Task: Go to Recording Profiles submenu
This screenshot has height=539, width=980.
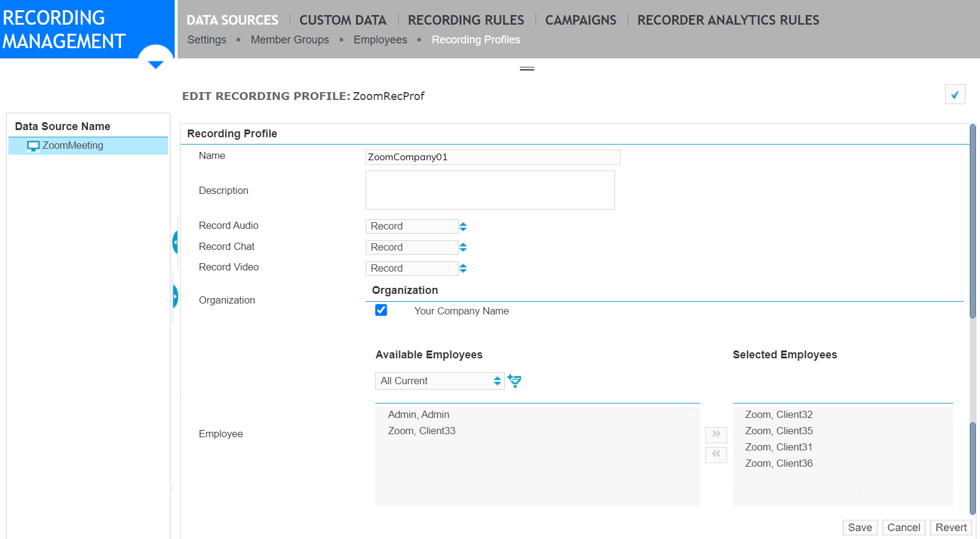Action: [476, 40]
